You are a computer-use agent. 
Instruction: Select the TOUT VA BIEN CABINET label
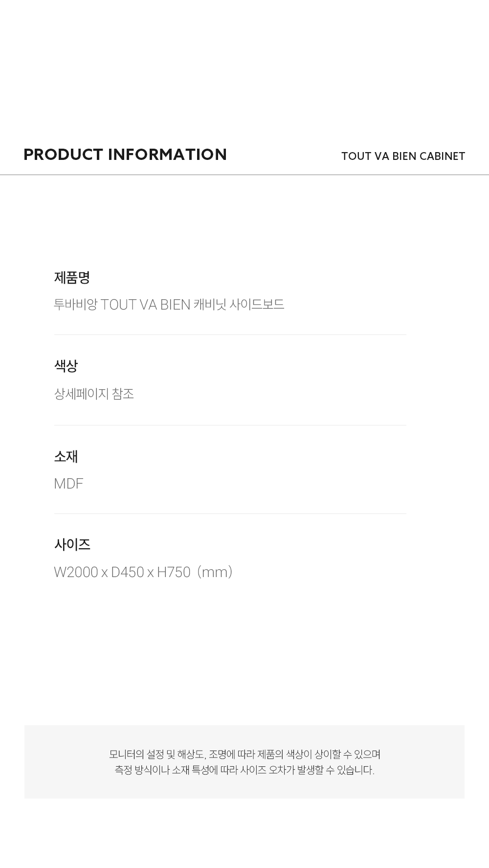pos(403,156)
